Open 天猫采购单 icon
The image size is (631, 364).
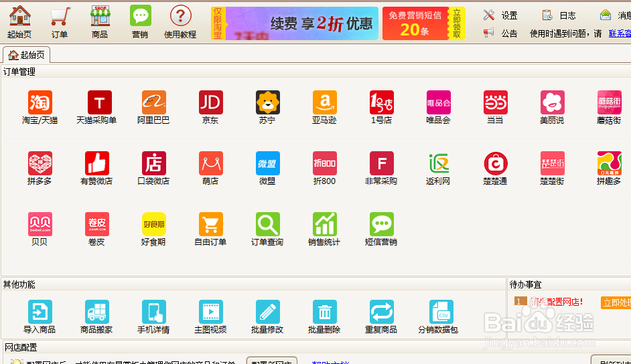pyautogui.click(x=96, y=107)
